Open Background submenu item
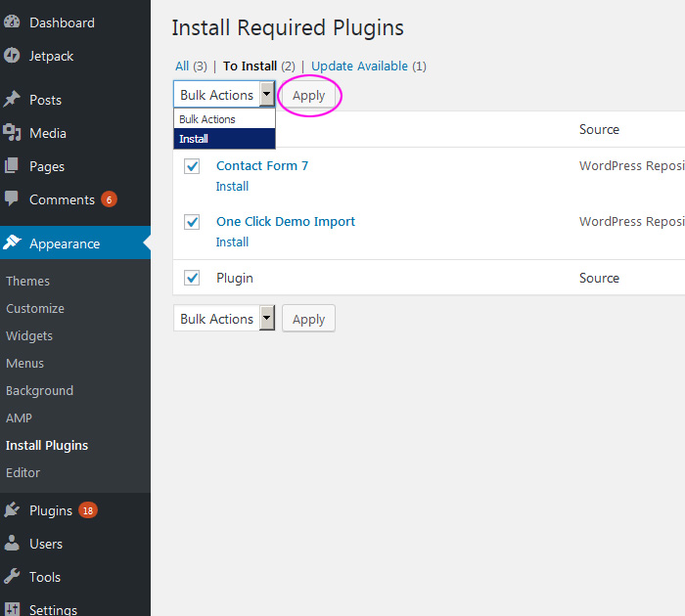Image resolution: width=685 pixels, height=616 pixels. [39, 390]
